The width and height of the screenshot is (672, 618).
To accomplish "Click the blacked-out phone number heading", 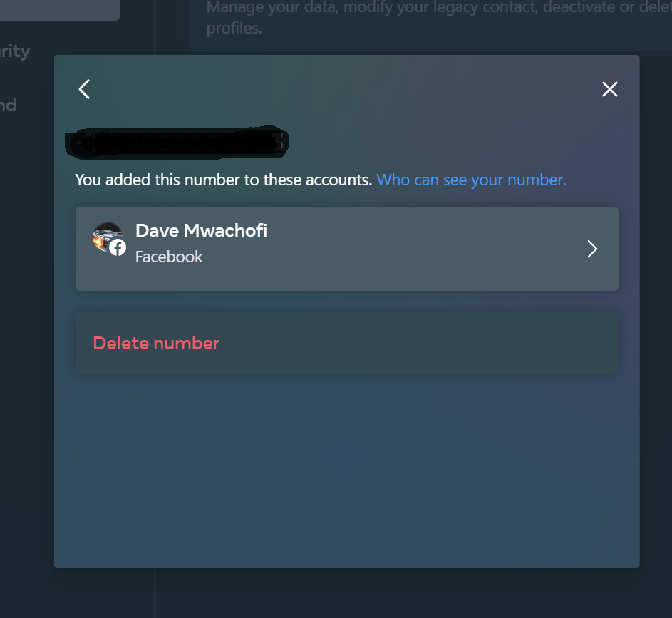I will [x=177, y=143].
